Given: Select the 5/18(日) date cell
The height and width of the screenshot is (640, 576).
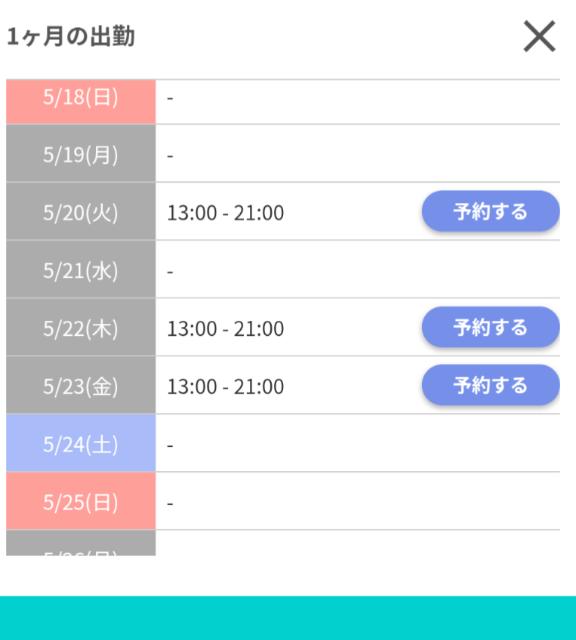Looking at the screenshot, I should (81, 102).
